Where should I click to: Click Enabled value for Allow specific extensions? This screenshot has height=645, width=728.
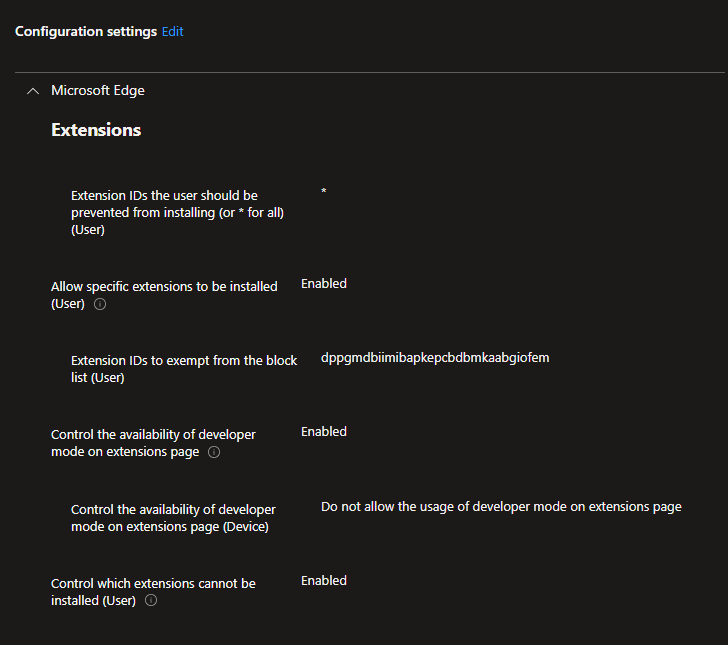[324, 284]
